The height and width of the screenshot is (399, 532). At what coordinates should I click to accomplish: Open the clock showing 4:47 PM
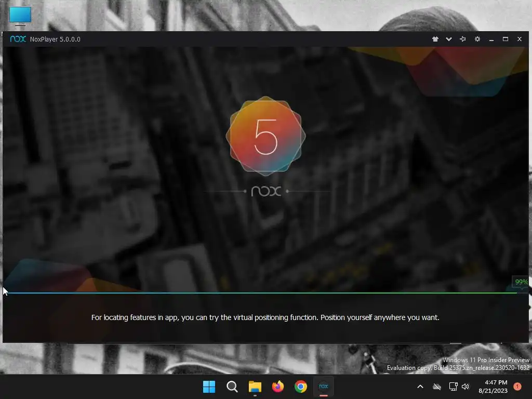pos(493,387)
